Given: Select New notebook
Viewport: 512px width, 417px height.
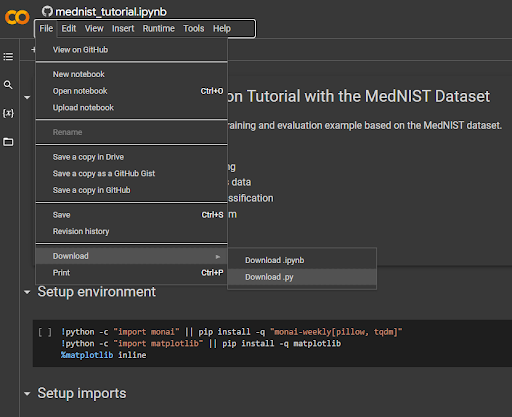Looking at the screenshot, I should [x=132, y=74].
